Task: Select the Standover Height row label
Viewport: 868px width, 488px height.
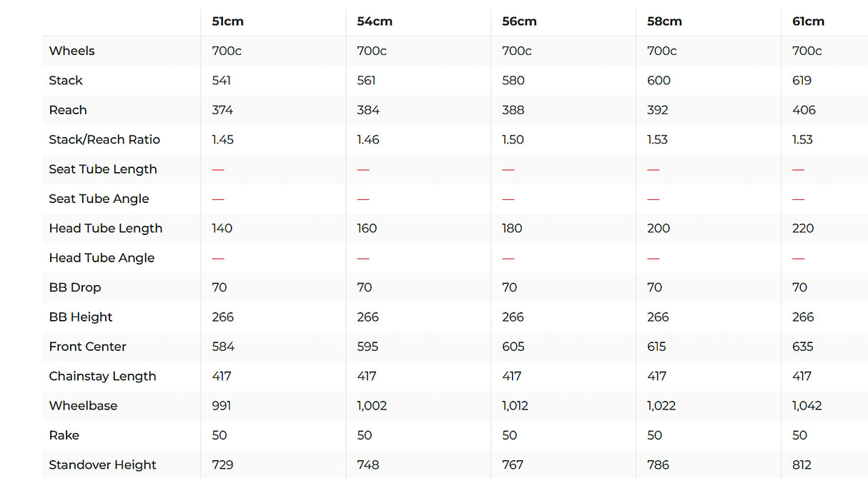Action: tap(102, 464)
